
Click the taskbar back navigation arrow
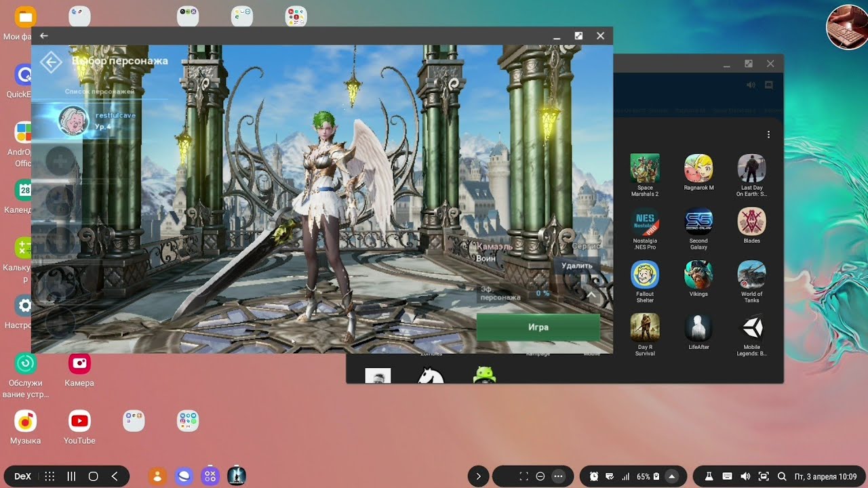click(x=115, y=476)
